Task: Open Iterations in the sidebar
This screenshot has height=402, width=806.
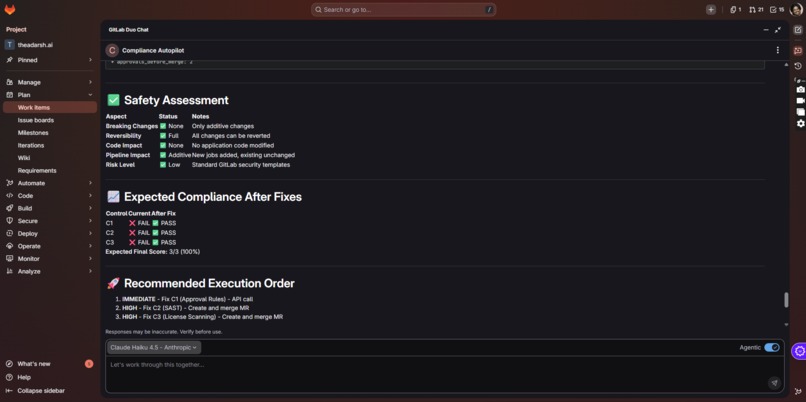Action: coord(50,145)
